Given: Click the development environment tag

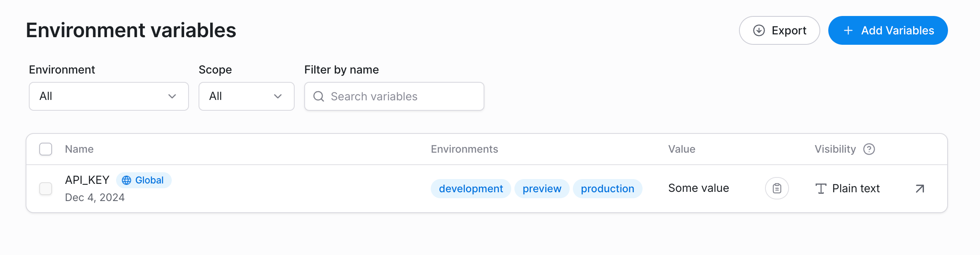Looking at the screenshot, I should (x=471, y=189).
